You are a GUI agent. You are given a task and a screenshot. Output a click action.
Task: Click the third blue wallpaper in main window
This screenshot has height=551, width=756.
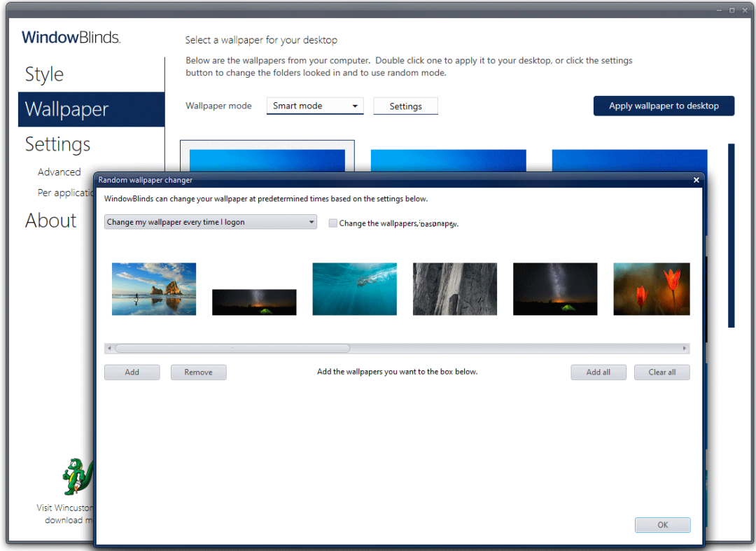click(x=629, y=160)
